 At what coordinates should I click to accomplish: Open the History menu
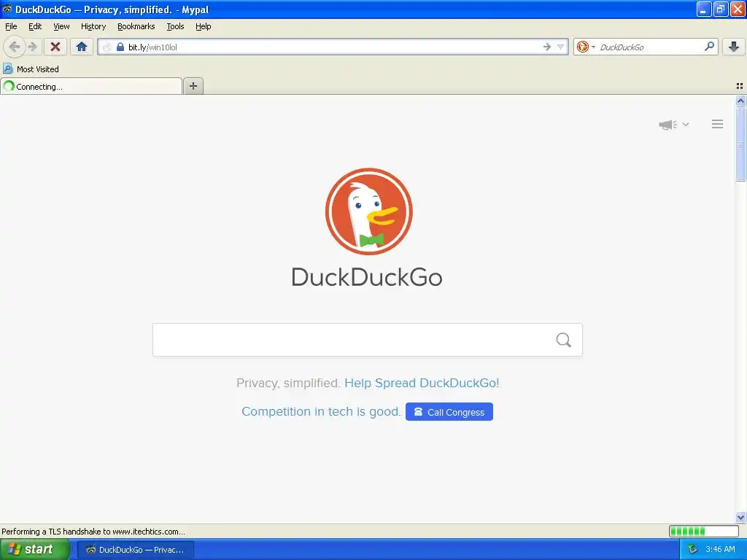point(93,26)
